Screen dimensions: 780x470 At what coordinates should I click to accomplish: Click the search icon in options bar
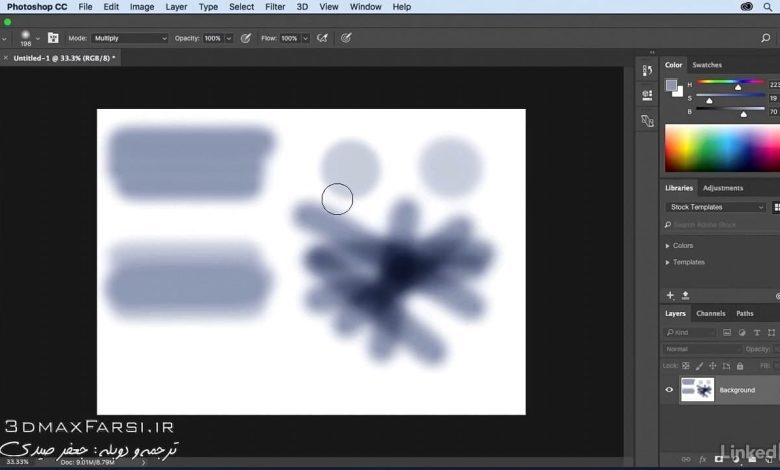click(766, 38)
